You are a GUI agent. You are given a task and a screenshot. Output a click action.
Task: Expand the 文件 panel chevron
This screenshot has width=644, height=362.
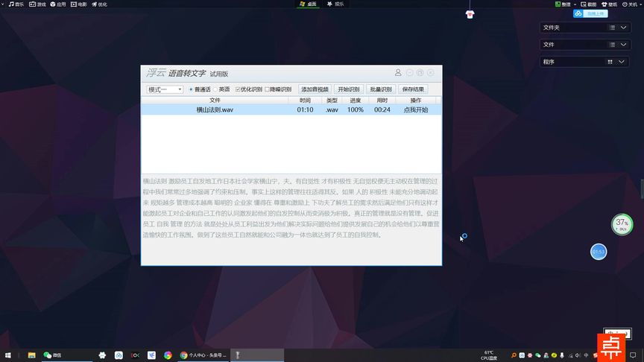coord(623,45)
